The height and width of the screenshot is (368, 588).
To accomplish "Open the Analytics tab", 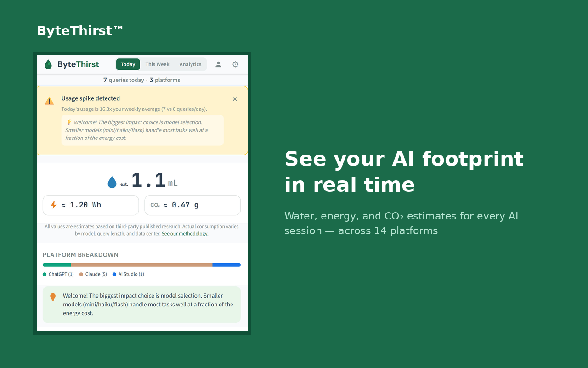I will [x=190, y=64].
